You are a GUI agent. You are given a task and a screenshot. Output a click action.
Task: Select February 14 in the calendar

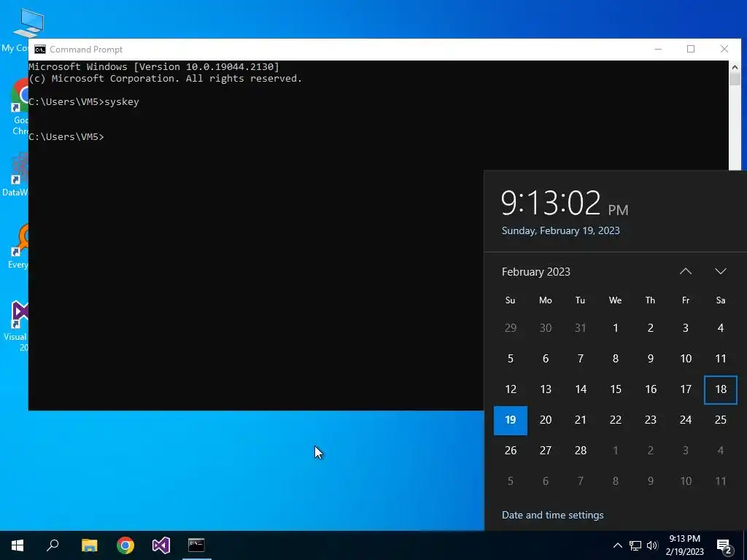580,389
